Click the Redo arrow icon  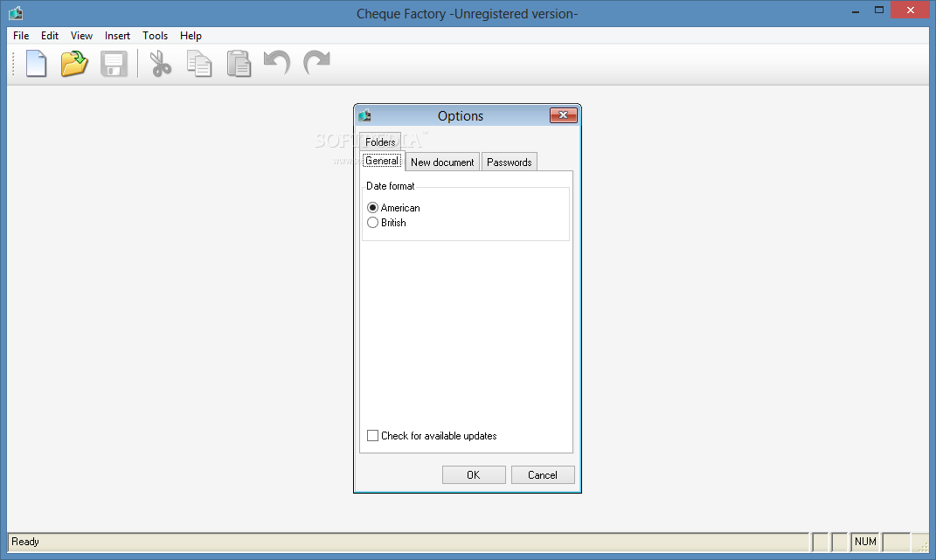click(316, 62)
